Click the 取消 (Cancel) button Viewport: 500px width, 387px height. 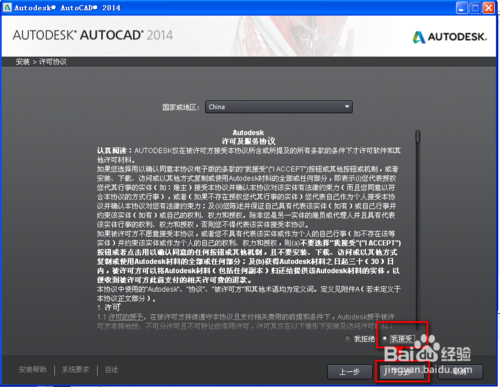pos(460,372)
